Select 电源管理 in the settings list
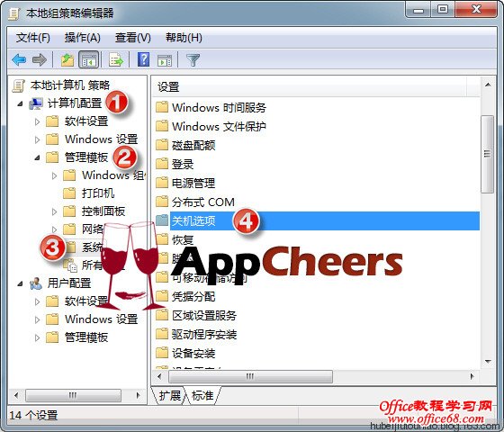Viewport: 504px width, 432px height. pyautogui.click(x=193, y=184)
